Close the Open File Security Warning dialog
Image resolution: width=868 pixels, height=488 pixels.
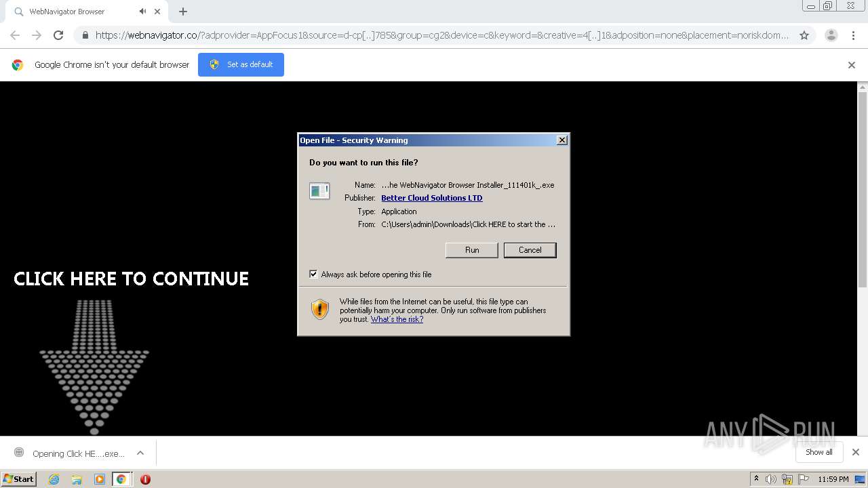point(562,140)
